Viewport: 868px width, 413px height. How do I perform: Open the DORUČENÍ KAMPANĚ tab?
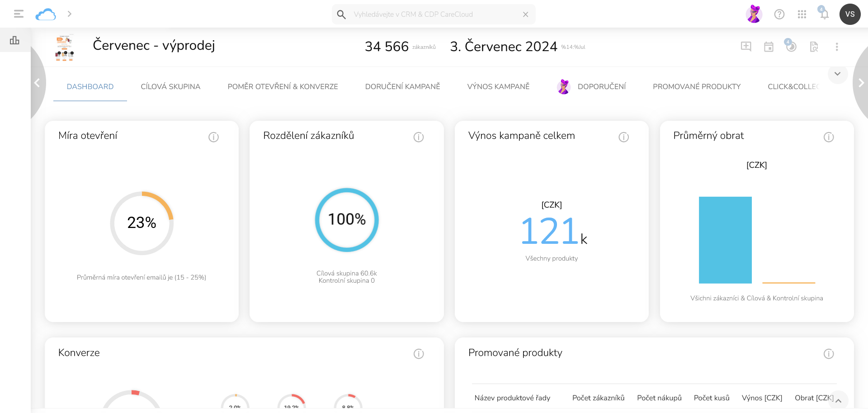click(x=402, y=86)
